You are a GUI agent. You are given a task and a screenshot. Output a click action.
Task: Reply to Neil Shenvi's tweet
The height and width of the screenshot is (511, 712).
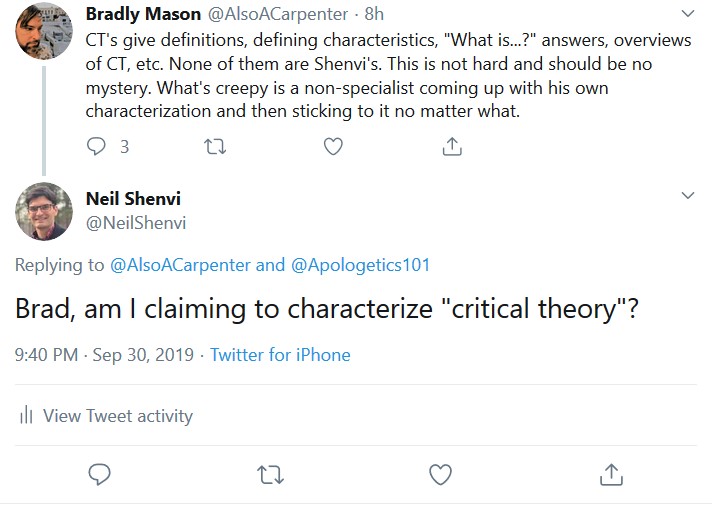click(x=98, y=473)
